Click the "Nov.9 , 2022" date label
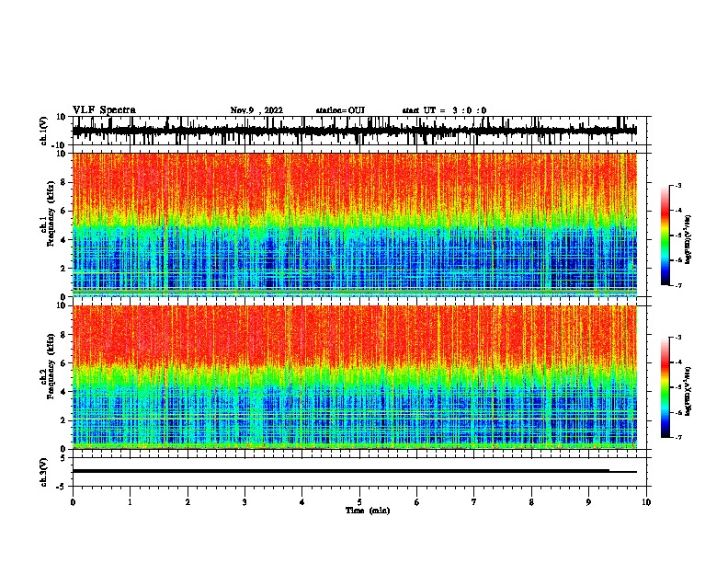This screenshot has width=728, height=563. click(x=256, y=110)
